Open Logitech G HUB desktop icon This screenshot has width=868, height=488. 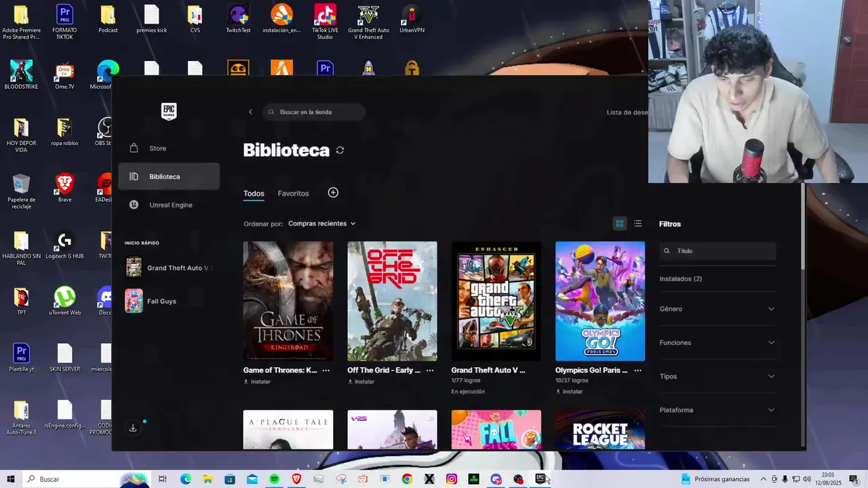coord(64,245)
